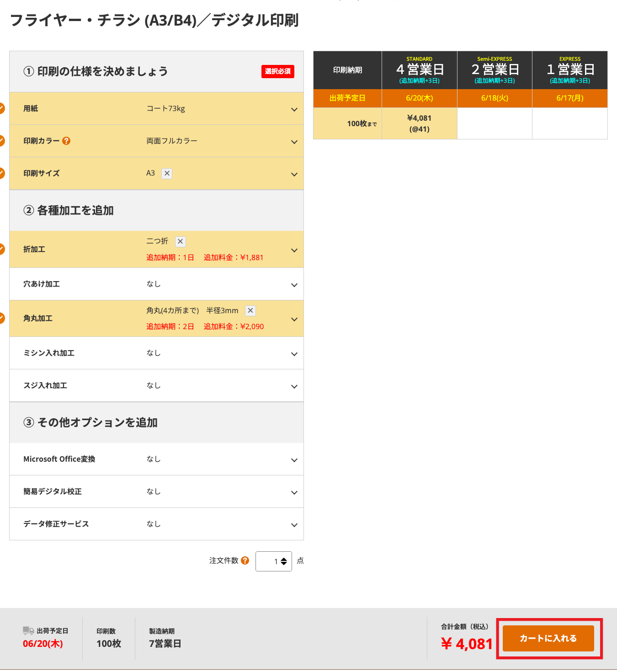This screenshot has height=672, width=617.
Task: Click the ② 各種加工を追加 heading
Action: (x=69, y=210)
